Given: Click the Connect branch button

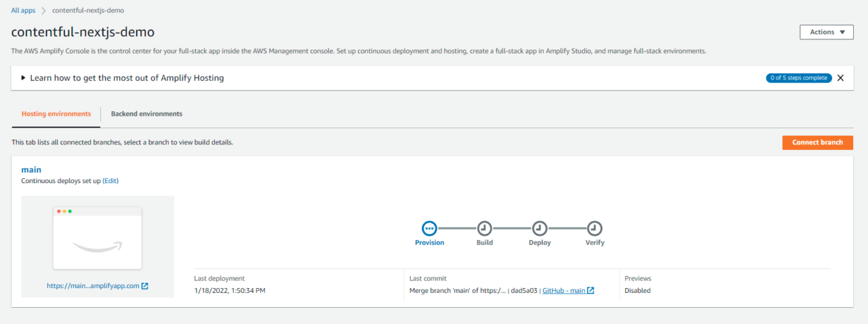Looking at the screenshot, I should [x=817, y=142].
